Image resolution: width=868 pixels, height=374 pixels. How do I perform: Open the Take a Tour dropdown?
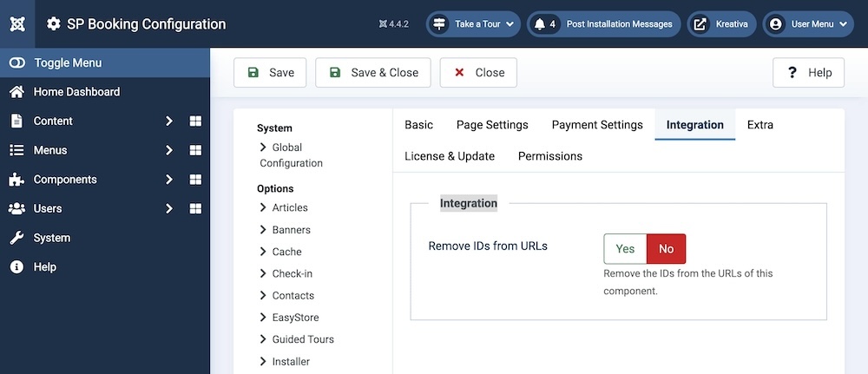[x=474, y=24]
